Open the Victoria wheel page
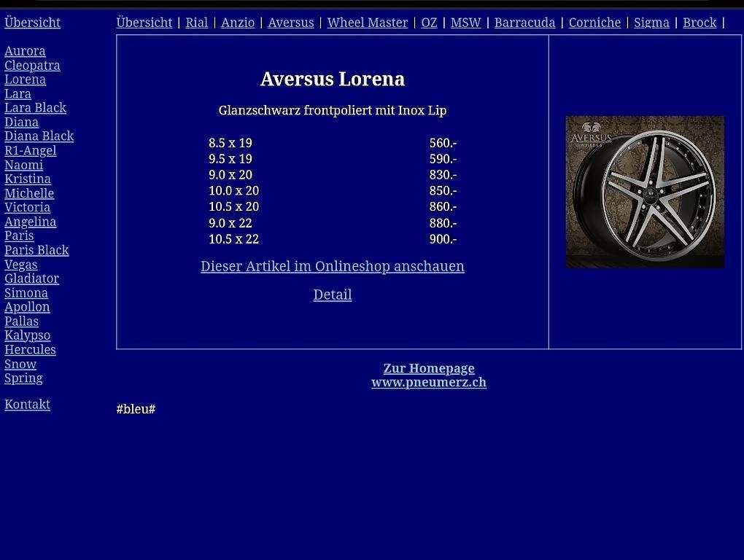 click(x=27, y=208)
